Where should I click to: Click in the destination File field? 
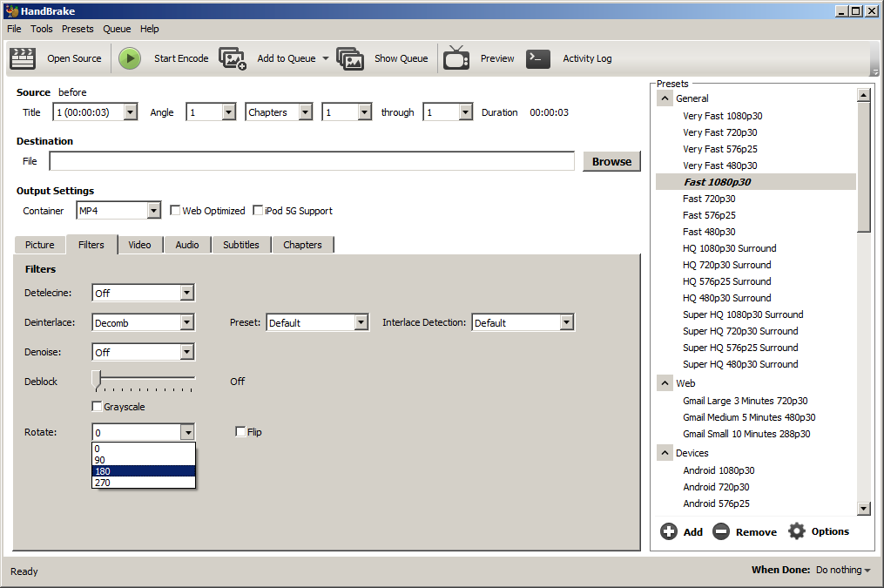[312, 161]
